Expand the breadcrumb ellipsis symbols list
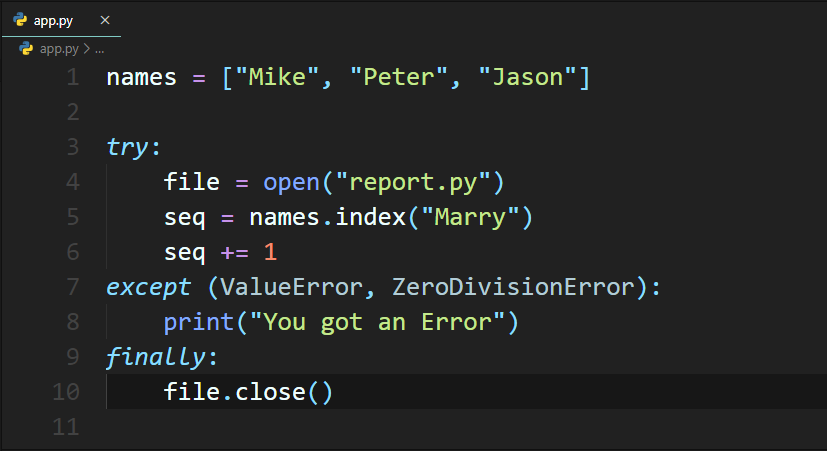 tap(100, 50)
